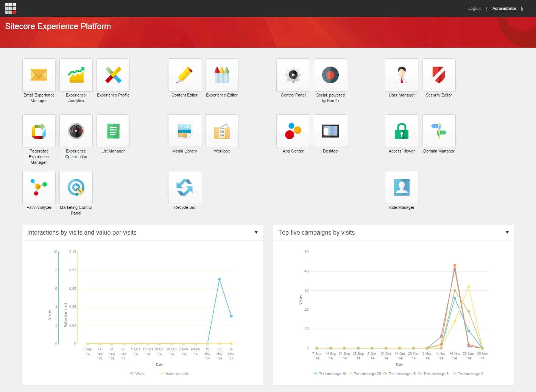Open the Role Manager
The width and height of the screenshot is (536, 392).
[x=402, y=187]
